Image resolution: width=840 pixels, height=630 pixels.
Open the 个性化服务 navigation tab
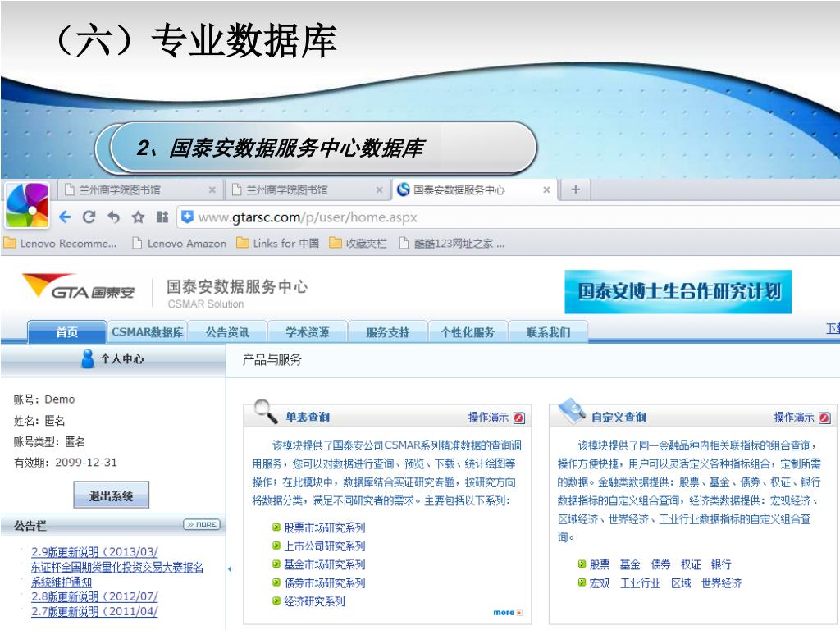(468, 332)
